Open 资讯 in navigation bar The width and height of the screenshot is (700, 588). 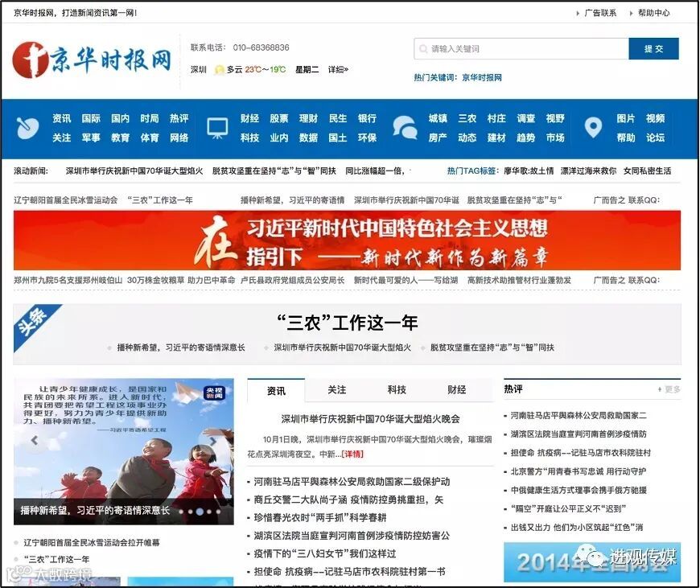pos(62,118)
